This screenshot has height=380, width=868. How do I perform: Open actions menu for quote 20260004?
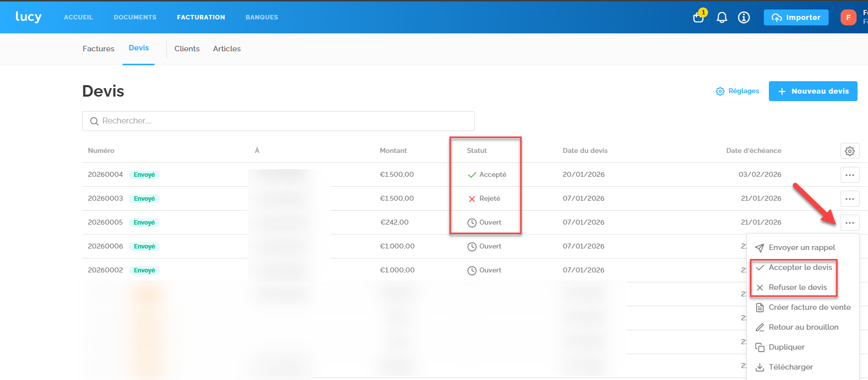click(x=850, y=175)
